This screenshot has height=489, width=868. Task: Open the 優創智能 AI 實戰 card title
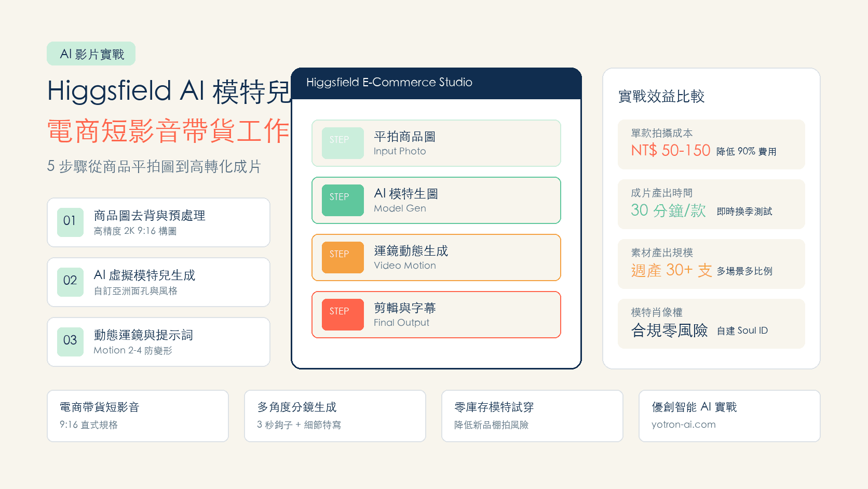tap(694, 407)
